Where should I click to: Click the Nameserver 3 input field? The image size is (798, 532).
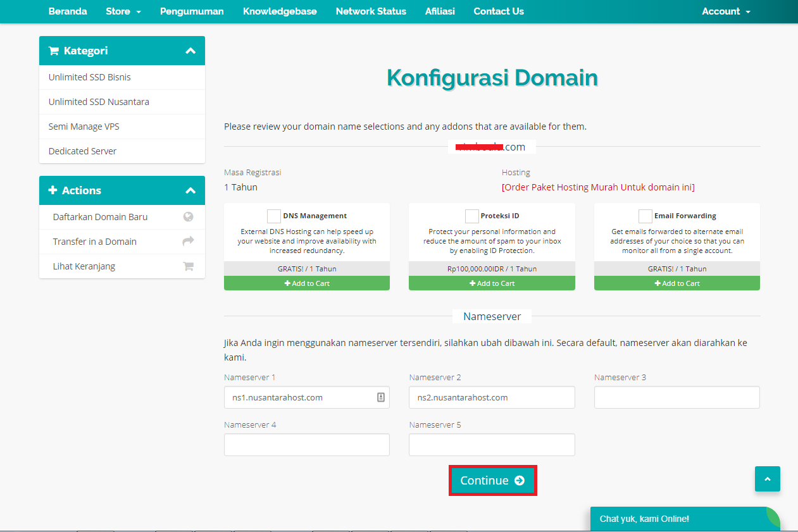(x=676, y=397)
